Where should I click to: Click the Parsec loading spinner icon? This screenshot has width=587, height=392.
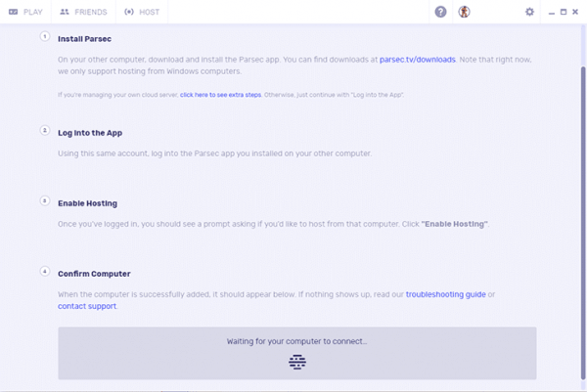(x=297, y=362)
